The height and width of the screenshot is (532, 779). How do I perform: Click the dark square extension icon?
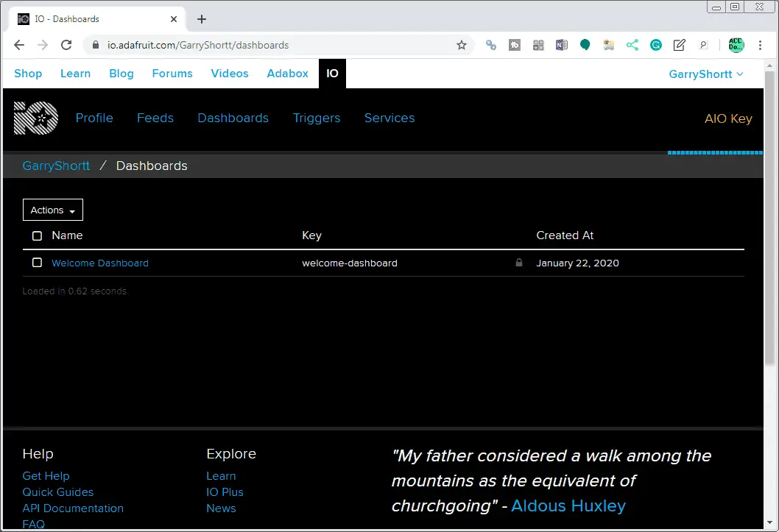click(514, 45)
